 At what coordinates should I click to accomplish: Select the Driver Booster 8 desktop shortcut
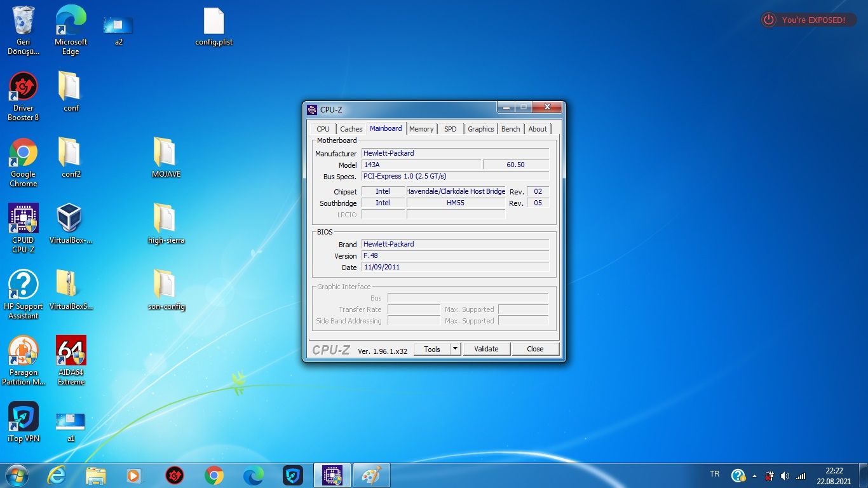point(24,87)
